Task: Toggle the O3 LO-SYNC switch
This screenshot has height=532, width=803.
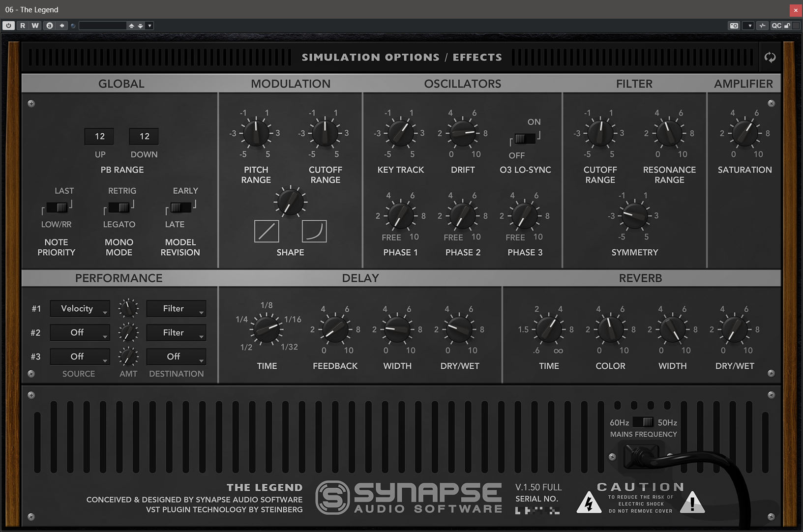Action: tap(525, 139)
